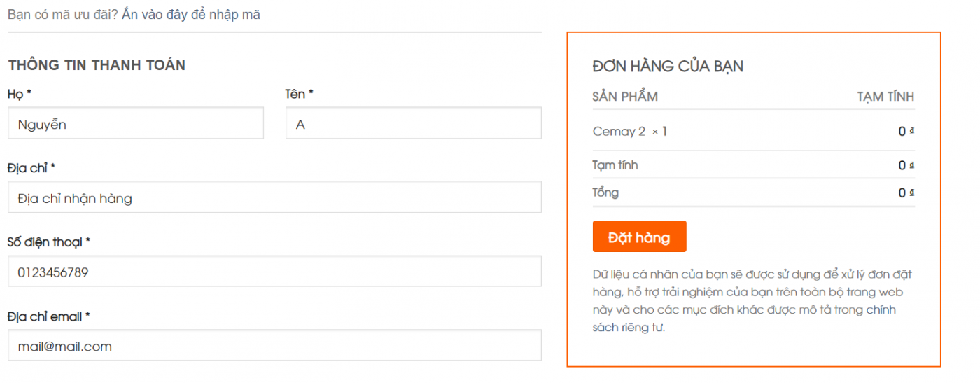
Task: Submit the order with Đặt hàng
Action: (x=639, y=237)
